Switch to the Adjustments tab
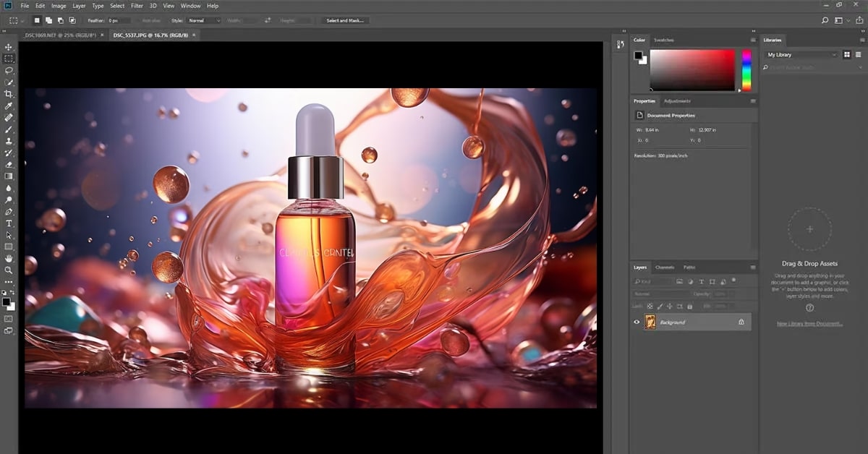 click(x=677, y=101)
